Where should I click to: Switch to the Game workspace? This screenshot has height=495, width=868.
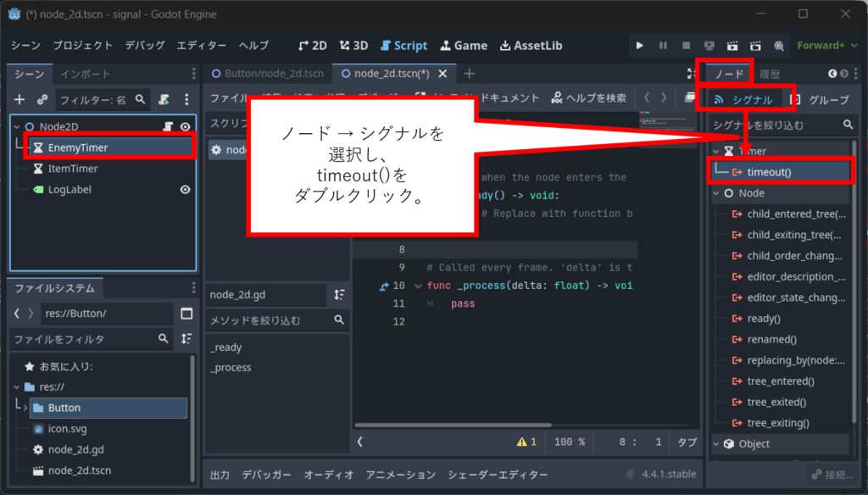click(464, 46)
